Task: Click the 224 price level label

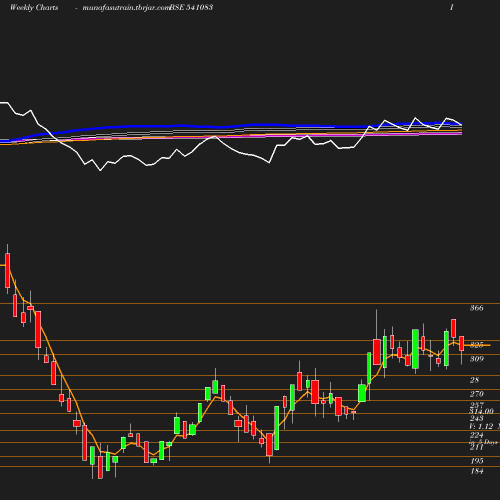Action: [x=476, y=435]
